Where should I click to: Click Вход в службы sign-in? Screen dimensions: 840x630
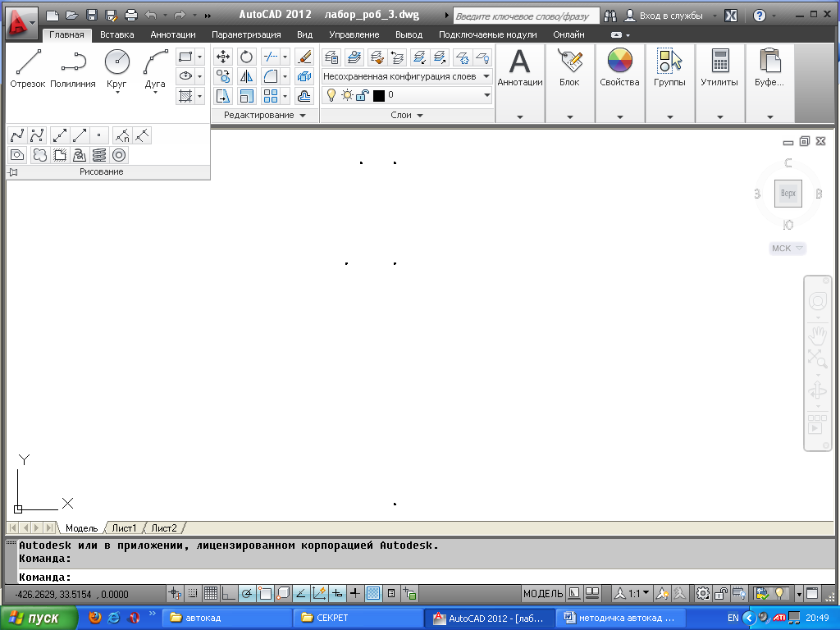pos(664,16)
